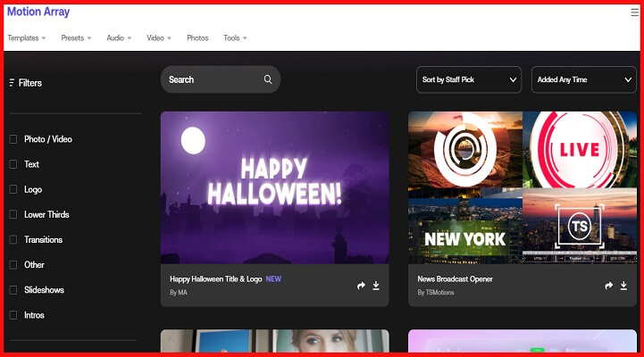Share the Happy Halloween Title & Logo template
Screen dimensions: 644x357
361,286
